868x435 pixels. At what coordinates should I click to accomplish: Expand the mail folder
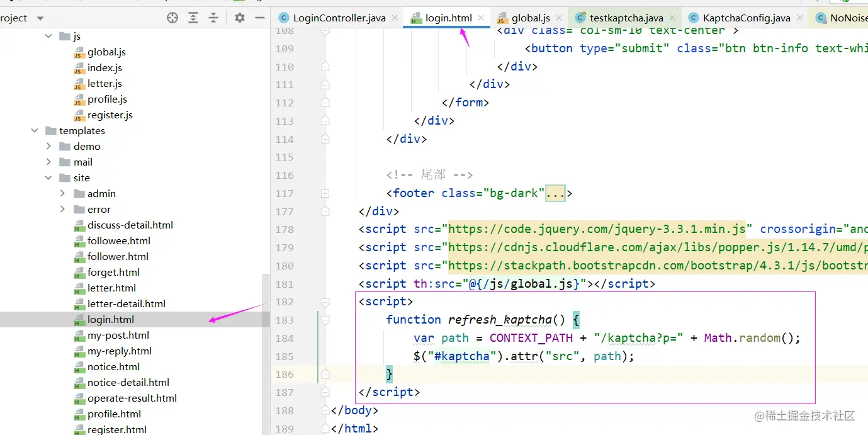coord(48,162)
